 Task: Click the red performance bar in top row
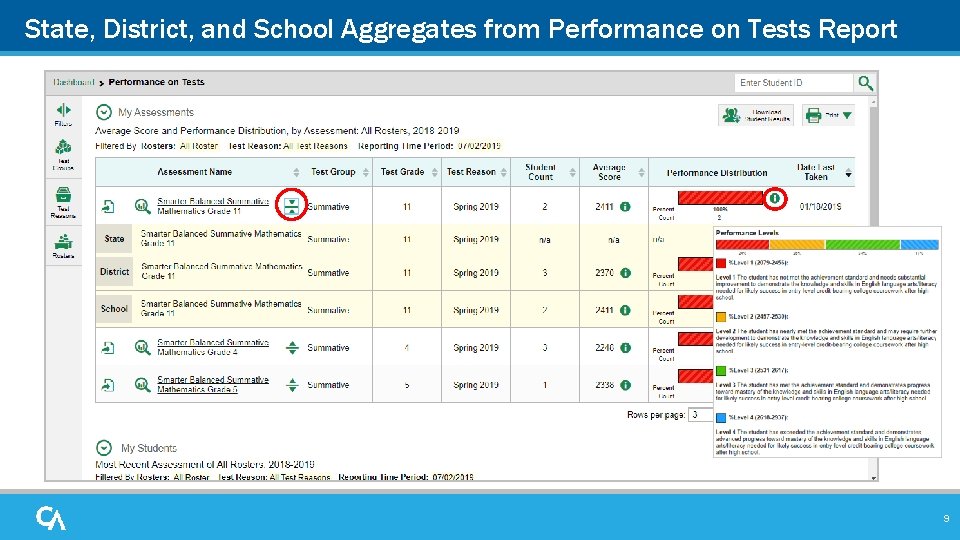(x=721, y=198)
